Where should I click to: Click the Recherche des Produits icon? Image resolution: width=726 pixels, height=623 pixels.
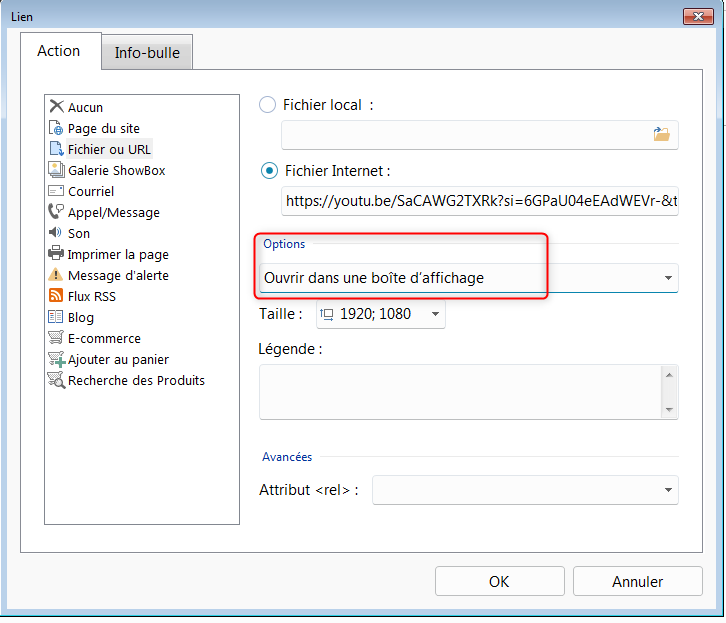(x=56, y=380)
